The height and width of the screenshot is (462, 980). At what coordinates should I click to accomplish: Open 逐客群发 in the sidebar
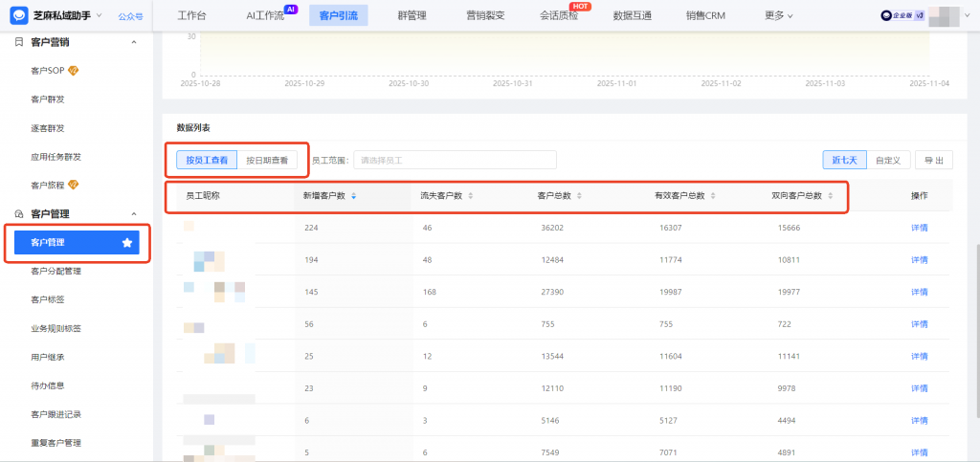[48, 128]
